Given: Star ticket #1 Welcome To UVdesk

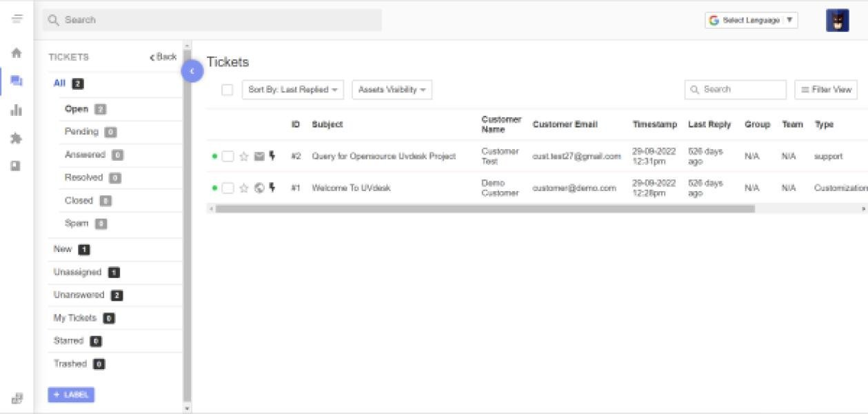Looking at the screenshot, I should point(243,187).
